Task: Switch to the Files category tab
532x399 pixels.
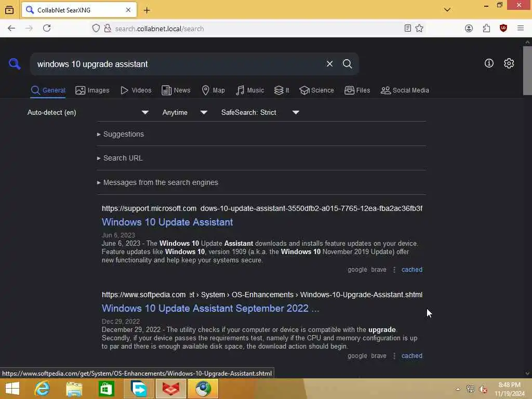Action: [x=357, y=90]
